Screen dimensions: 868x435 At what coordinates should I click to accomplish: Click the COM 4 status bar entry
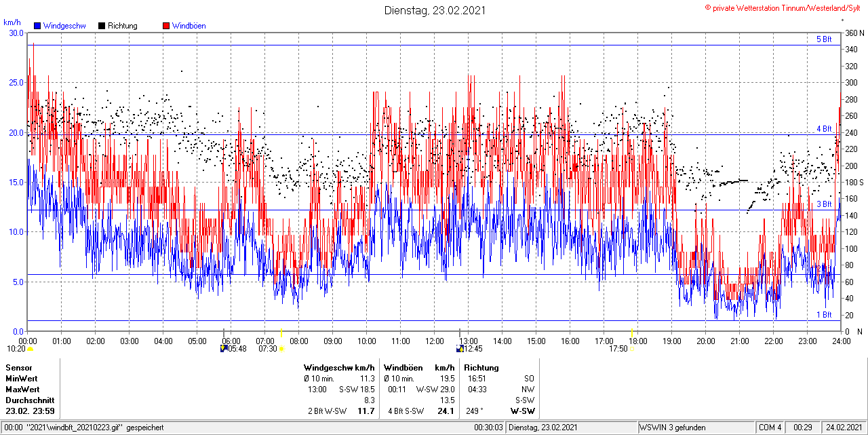tap(770, 428)
